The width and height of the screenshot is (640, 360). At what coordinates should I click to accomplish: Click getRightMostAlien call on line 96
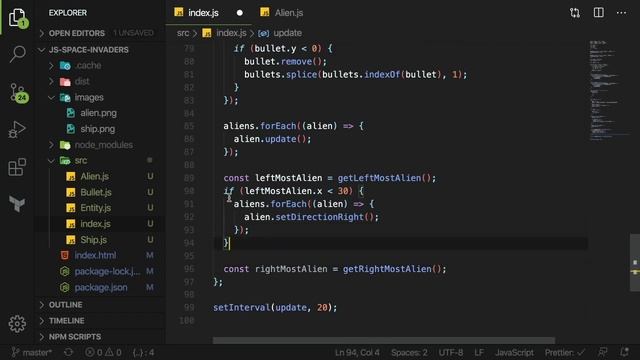click(x=387, y=269)
